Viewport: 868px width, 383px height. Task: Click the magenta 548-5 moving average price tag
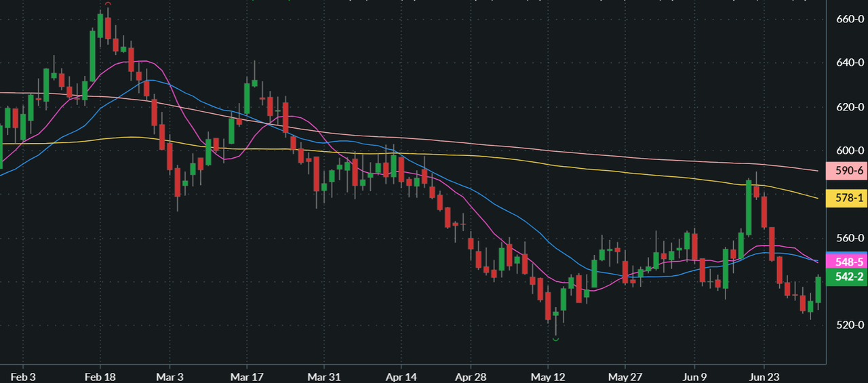click(x=848, y=262)
